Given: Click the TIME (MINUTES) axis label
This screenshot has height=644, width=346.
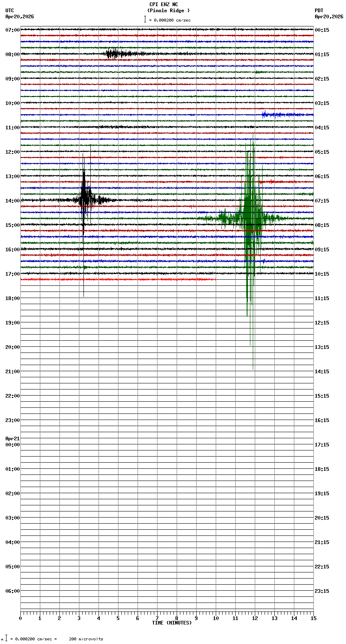Looking at the screenshot, I should tap(172, 623).
